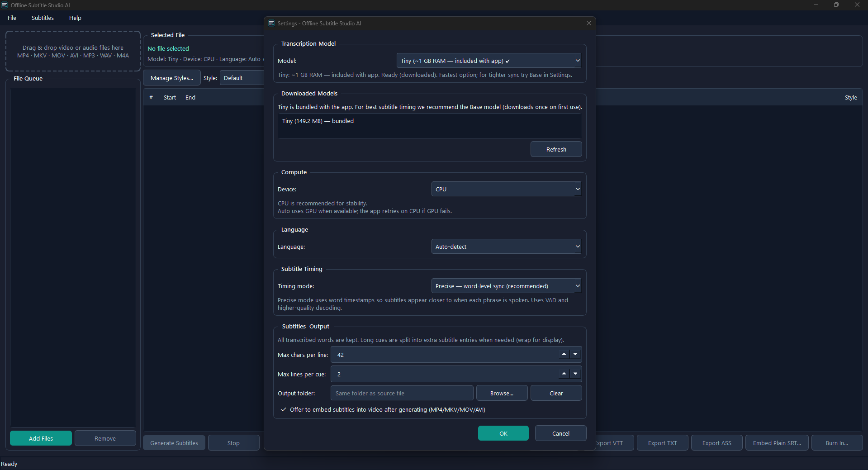Click the Export TXT button
The height and width of the screenshot is (470, 868).
[x=662, y=443]
